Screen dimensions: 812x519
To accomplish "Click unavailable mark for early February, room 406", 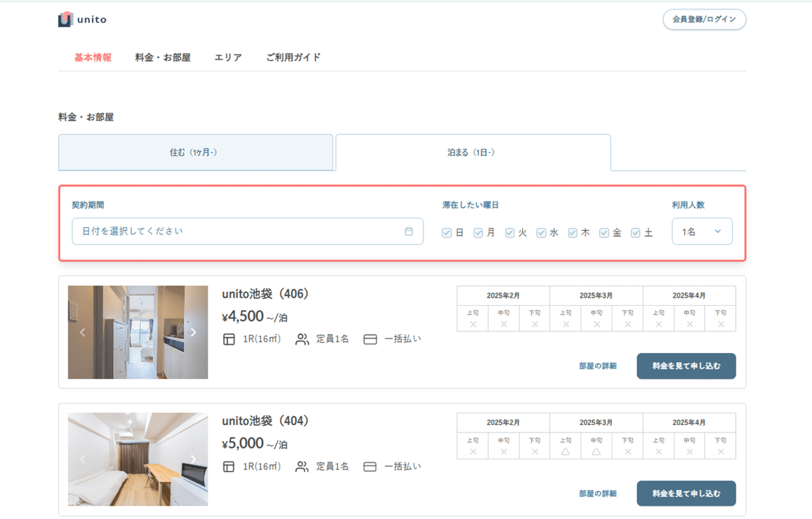I will (x=473, y=324).
